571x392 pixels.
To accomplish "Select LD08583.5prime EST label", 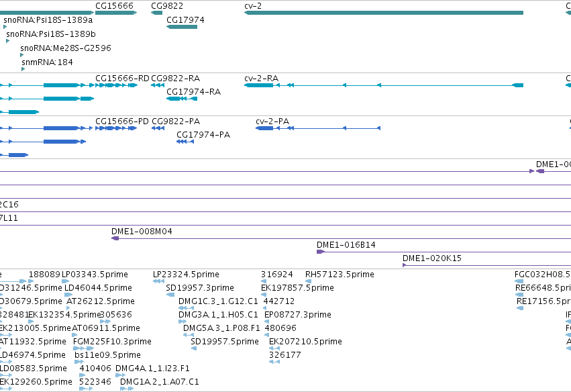I will click(33, 369).
